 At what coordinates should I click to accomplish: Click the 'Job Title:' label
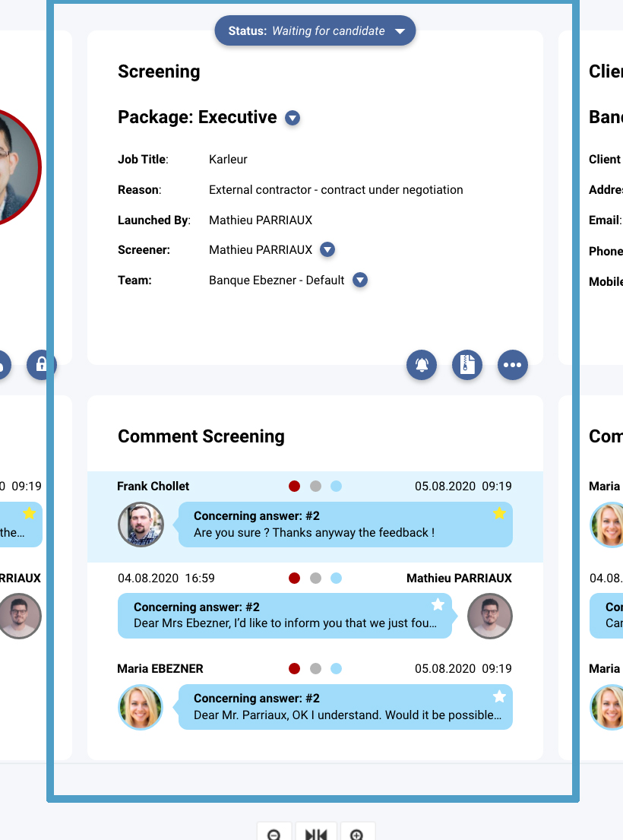point(143,159)
